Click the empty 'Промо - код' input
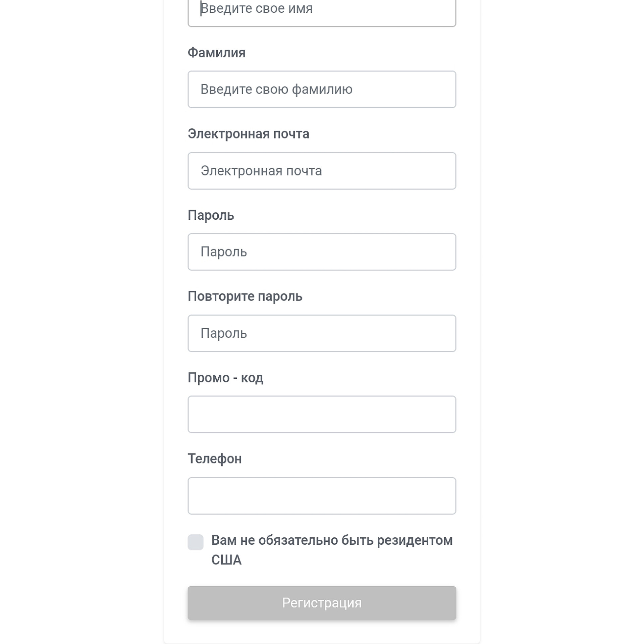Screen dimensions: 644x644 click(322, 415)
